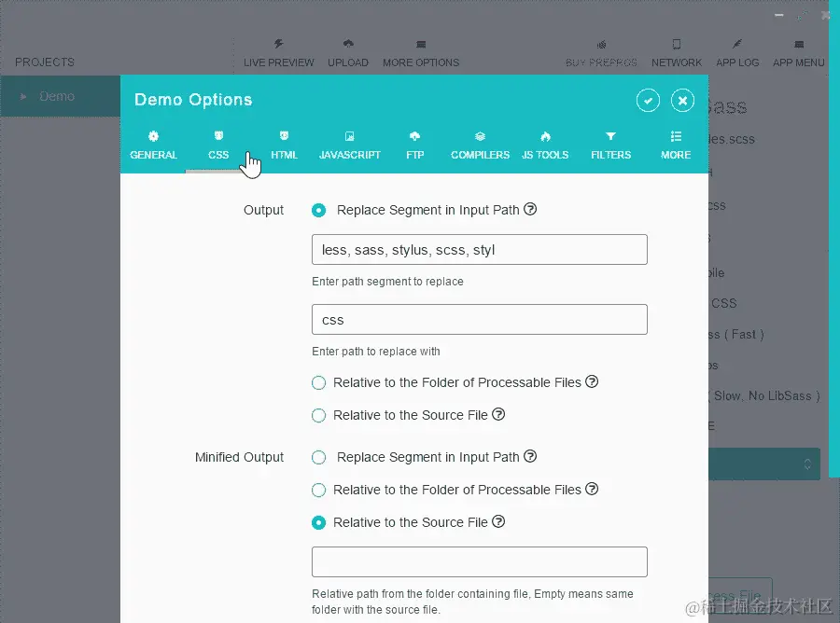The image size is (840, 623).
Task: Select Output Relative to Folder of Processable Files
Action: (x=319, y=382)
